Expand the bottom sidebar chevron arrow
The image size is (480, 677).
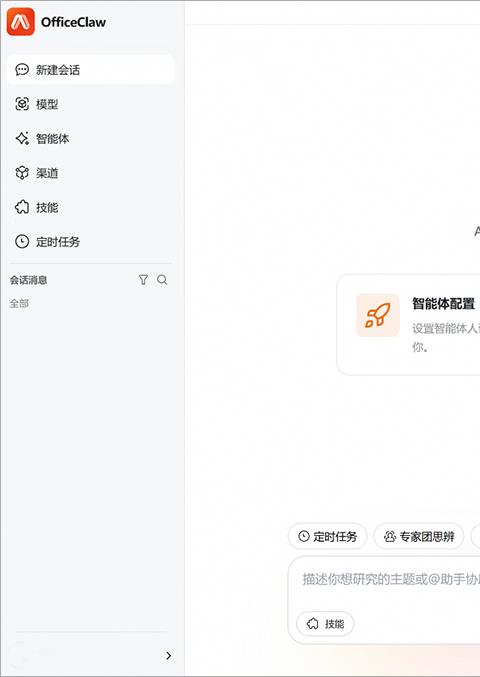click(x=168, y=656)
